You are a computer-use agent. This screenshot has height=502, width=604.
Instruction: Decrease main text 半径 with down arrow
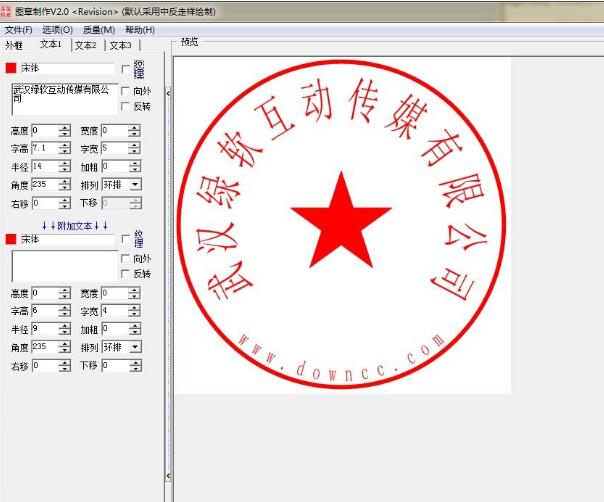[x=65, y=169]
